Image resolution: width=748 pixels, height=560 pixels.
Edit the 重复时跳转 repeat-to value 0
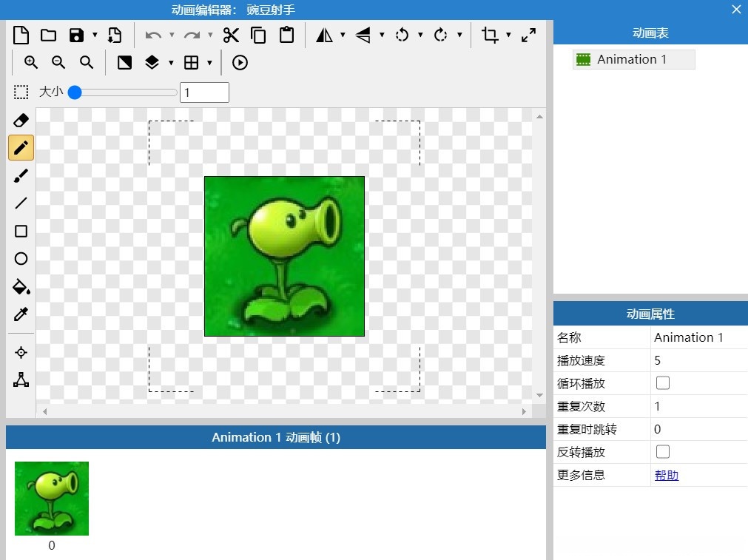point(699,429)
